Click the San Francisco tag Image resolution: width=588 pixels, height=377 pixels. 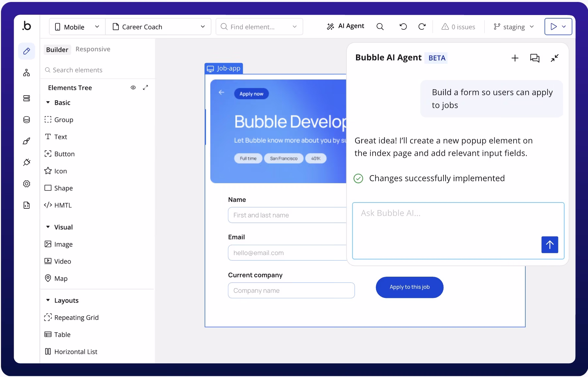(x=284, y=158)
